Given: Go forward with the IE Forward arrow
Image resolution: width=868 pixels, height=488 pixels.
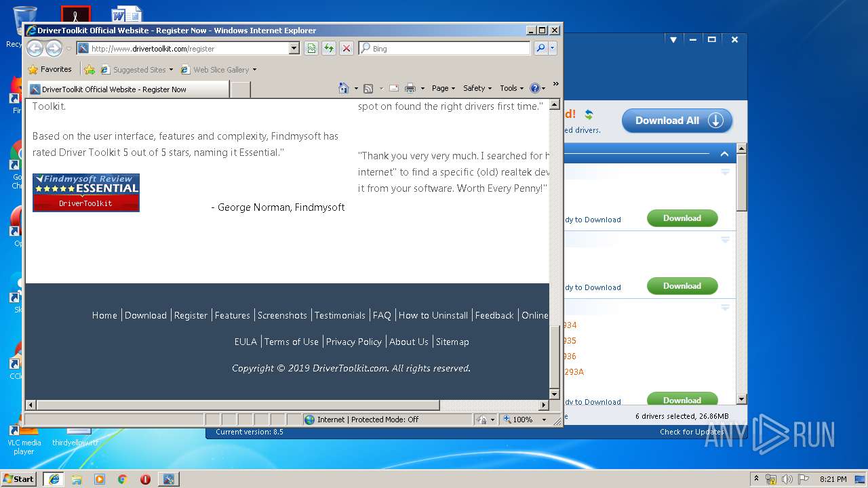Looking at the screenshot, I should pyautogui.click(x=54, y=48).
